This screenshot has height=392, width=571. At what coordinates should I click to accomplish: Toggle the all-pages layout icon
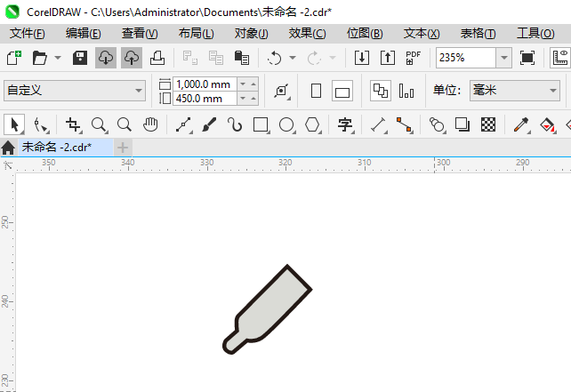[381, 91]
